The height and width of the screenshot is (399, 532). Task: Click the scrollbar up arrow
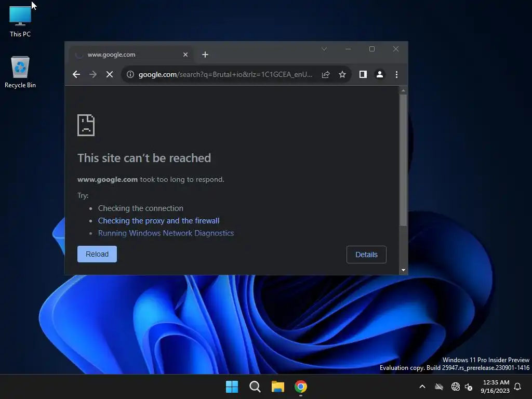click(x=403, y=90)
